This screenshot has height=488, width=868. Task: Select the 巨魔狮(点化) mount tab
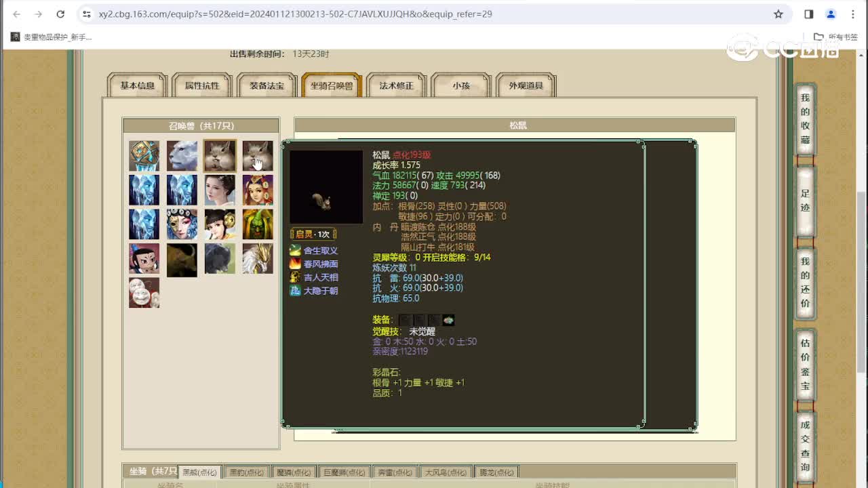[344, 472]
